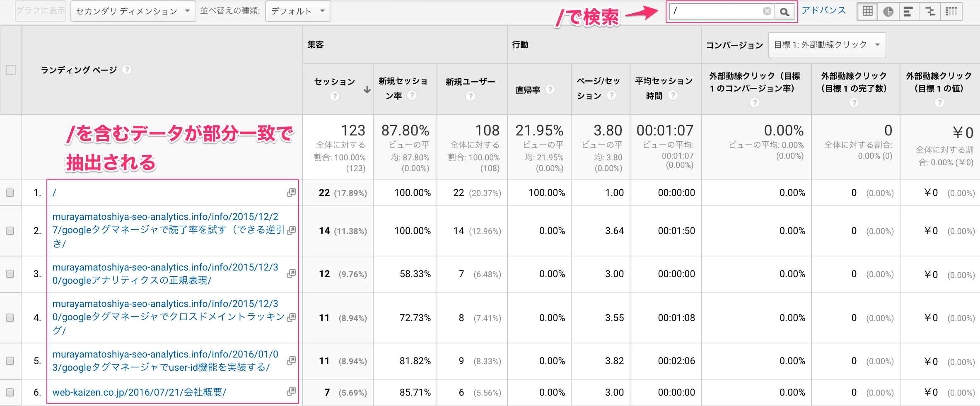Open help icon for コンバージョン率 column

pyautogui.click(x=755, y=102)
